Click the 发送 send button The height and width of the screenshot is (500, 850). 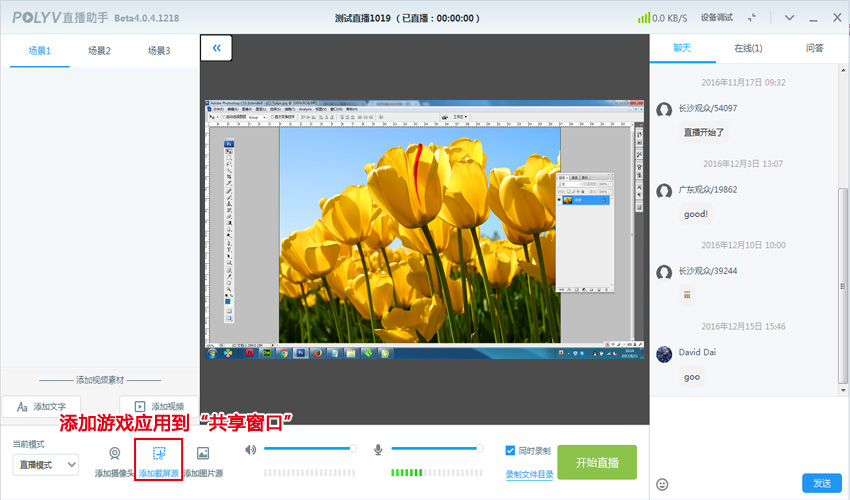(x=821, y=483)
